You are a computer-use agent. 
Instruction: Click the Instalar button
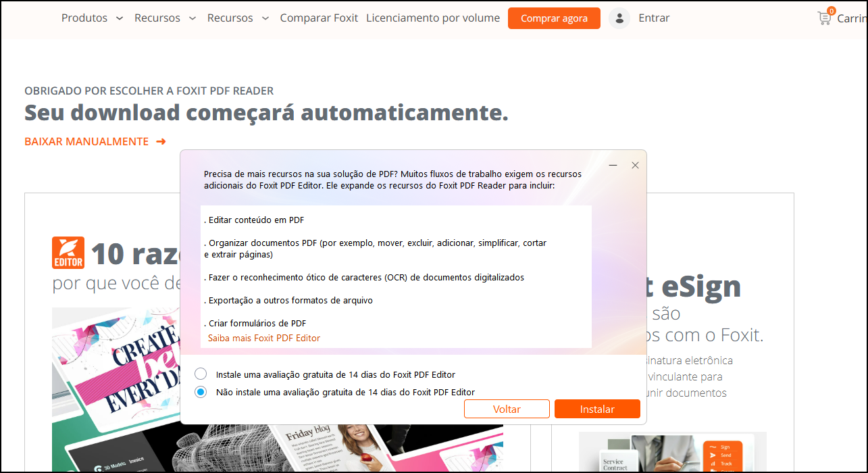(597, 409)
